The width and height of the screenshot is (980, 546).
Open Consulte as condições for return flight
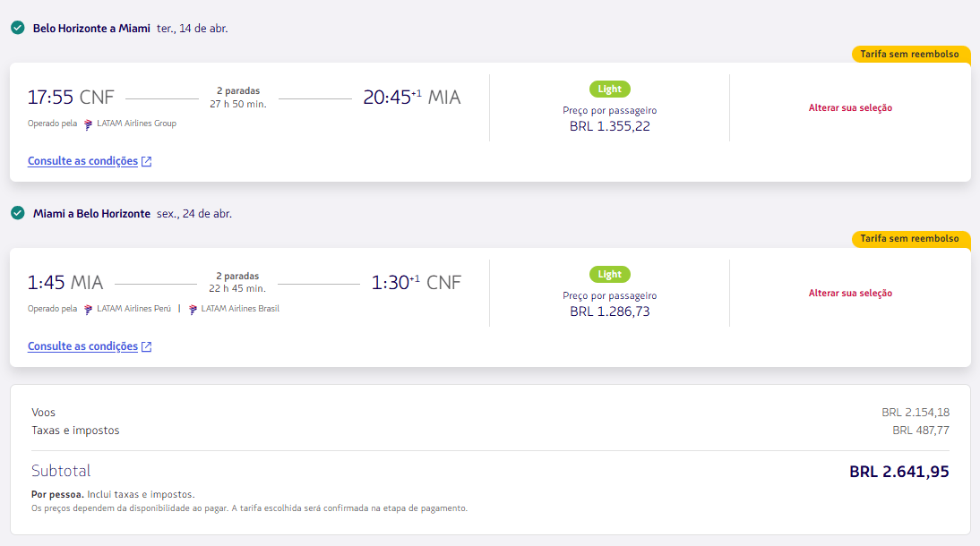[82, 346]
